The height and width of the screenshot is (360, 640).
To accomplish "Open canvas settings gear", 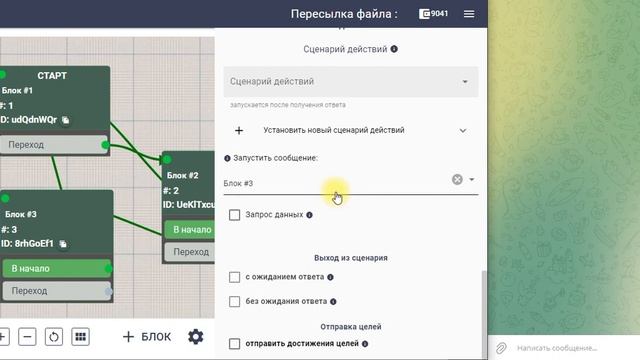I will coord(196,337).
